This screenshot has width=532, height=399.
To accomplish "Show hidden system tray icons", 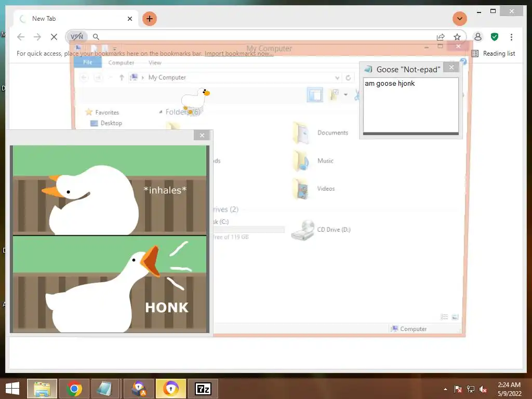I will coord(445,389).
